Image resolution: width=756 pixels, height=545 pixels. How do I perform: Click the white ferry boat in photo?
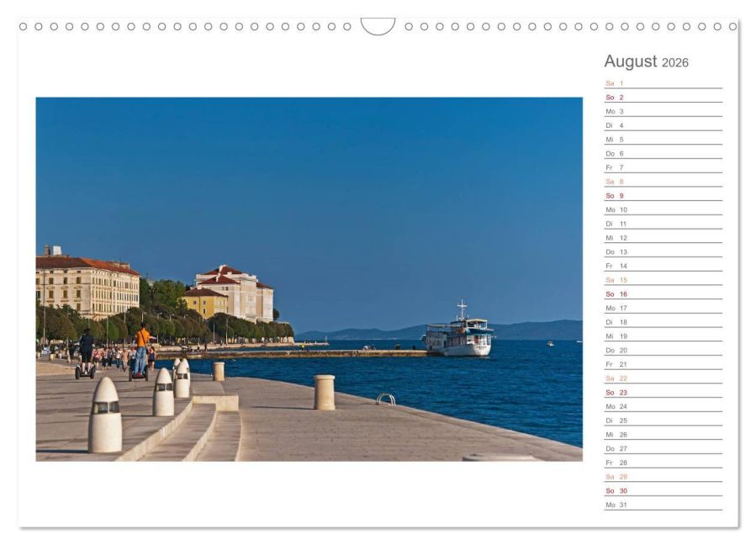458,335
